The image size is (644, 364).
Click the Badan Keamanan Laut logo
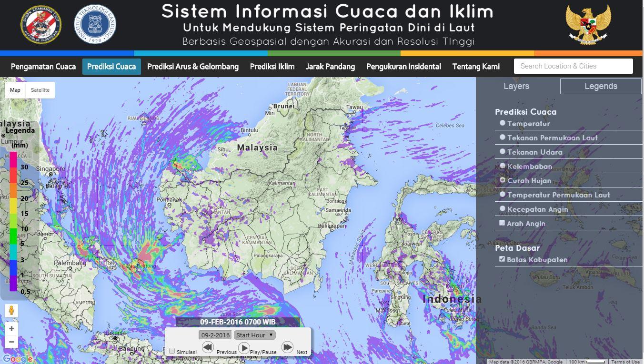[x=40, y=24]
